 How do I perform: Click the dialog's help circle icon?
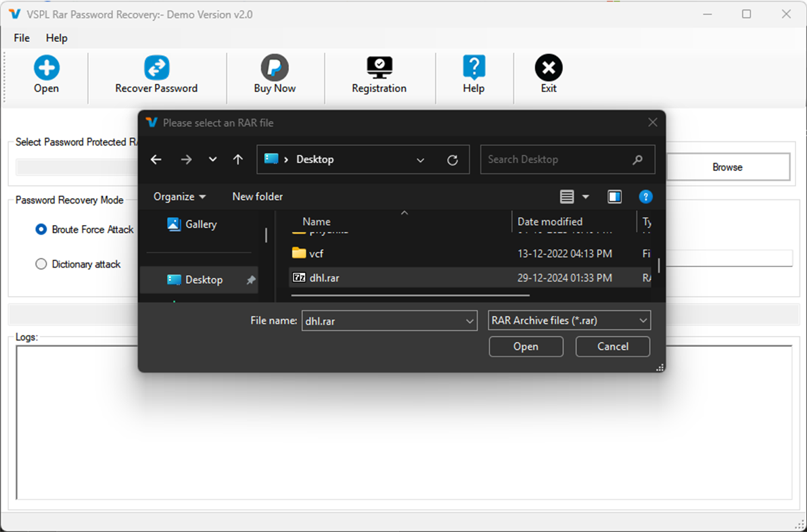pyautogui.click(x=645, y=196)
